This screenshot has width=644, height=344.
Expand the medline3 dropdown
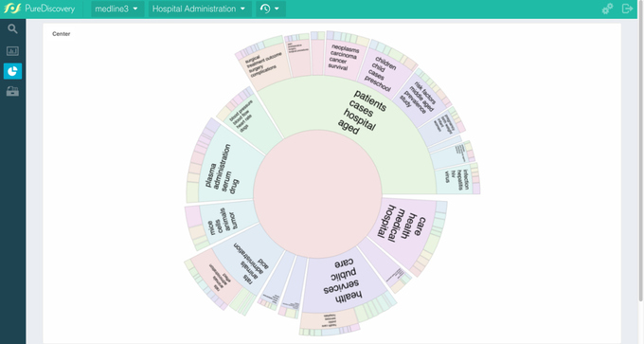point(117,9)
